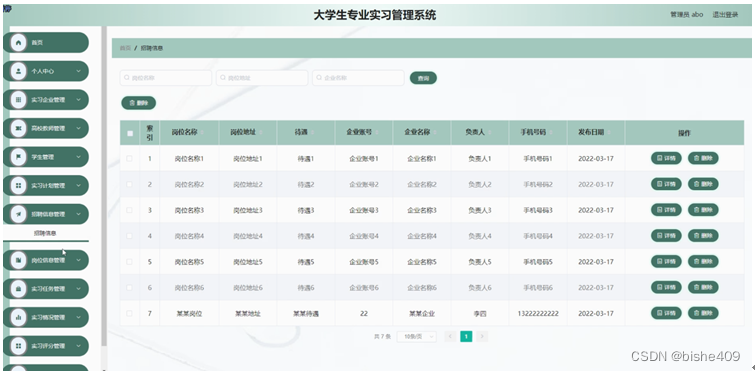Go to next page with right arrow
755x371 pixels.
(x=482, y=336)
